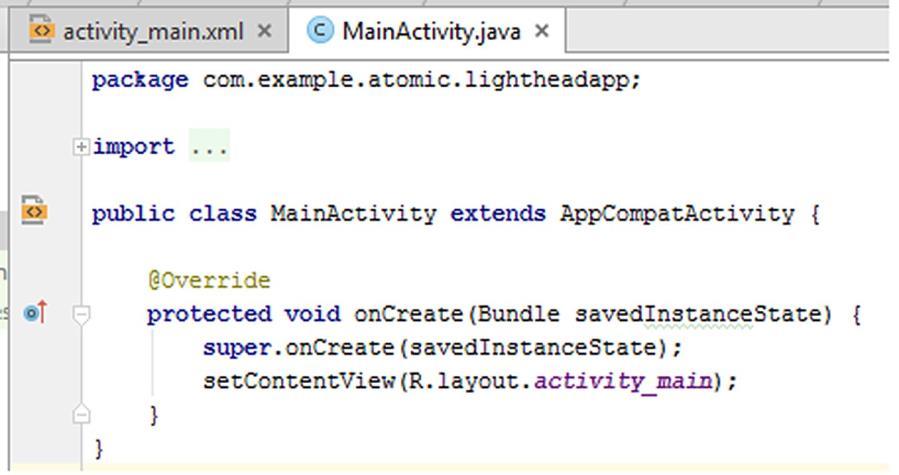Image resolution: width=899 pixels, height=475 pixels.
Task: Click the onCreate method name in declaration
Action: (408, 314)
